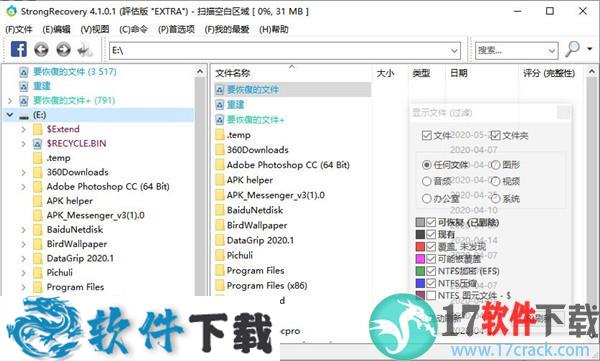
Task: Select the 办公室 radio button
Action: [x=426, y=199]
